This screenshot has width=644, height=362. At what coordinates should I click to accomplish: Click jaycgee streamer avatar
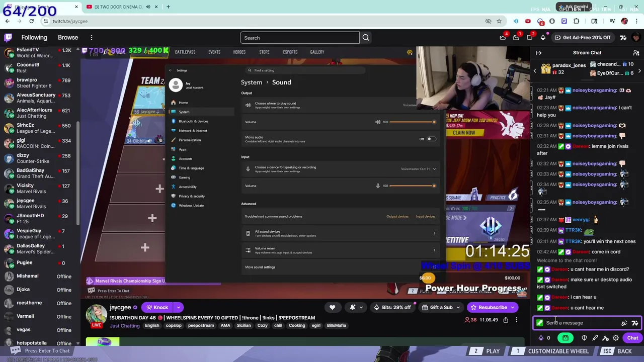(96, 314)
